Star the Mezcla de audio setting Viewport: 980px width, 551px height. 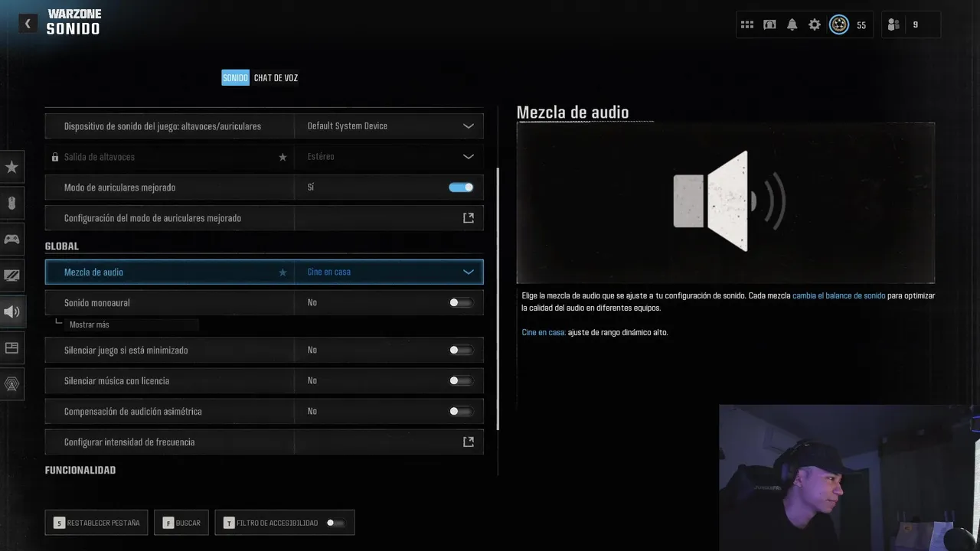283,272
